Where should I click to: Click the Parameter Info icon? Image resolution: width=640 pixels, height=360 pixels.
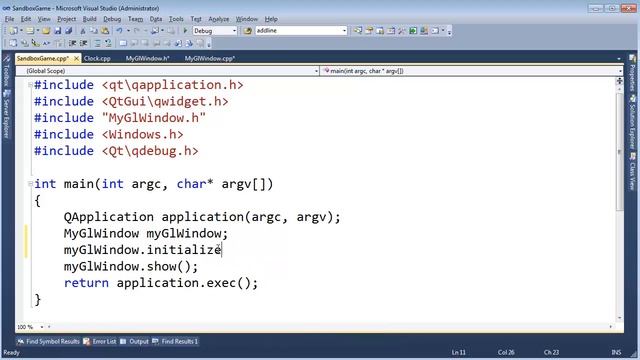click(x=24, y=43)
